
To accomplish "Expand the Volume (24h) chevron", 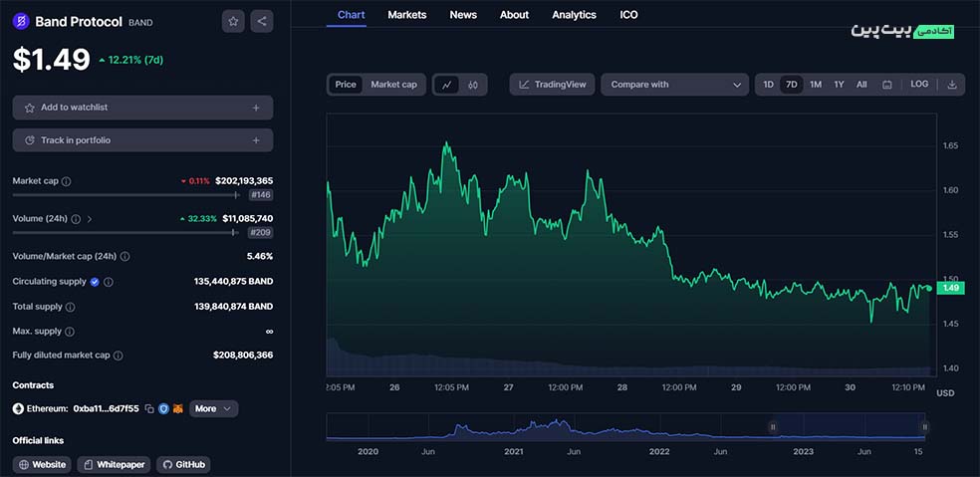I will pos(90,218).
